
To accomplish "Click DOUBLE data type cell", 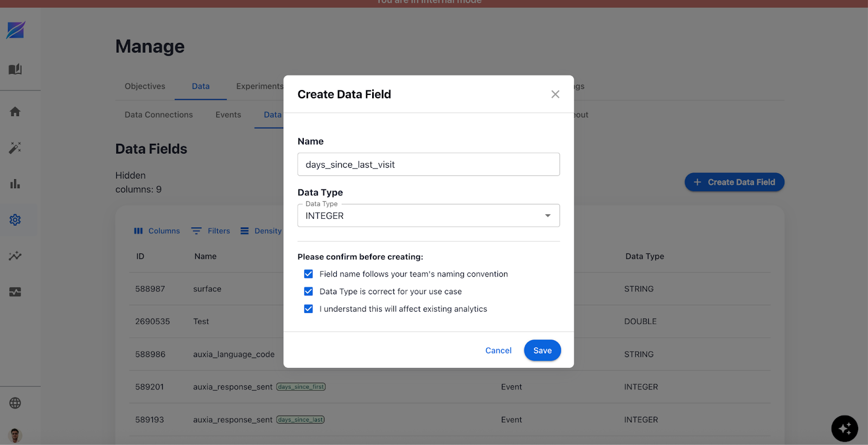I will click(x=641, y=321).
